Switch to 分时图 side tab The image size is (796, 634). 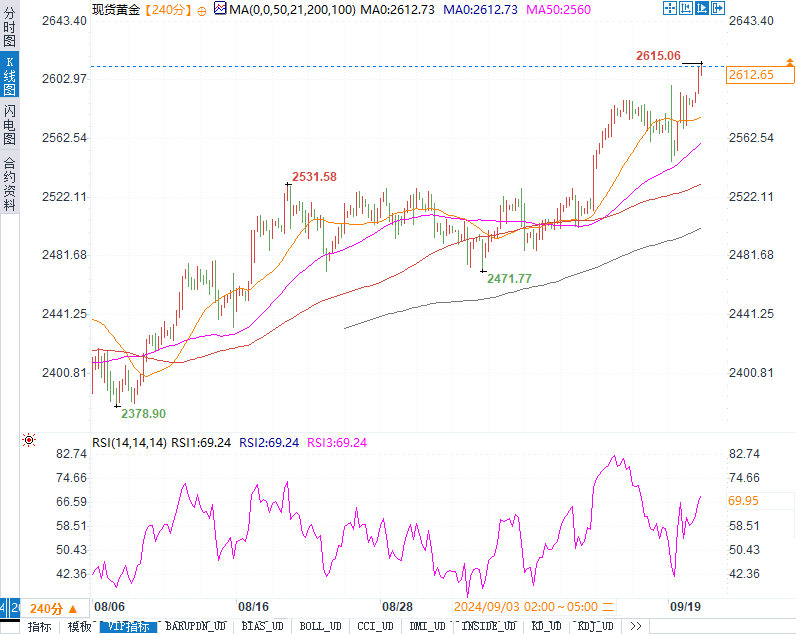coord(9,26)
